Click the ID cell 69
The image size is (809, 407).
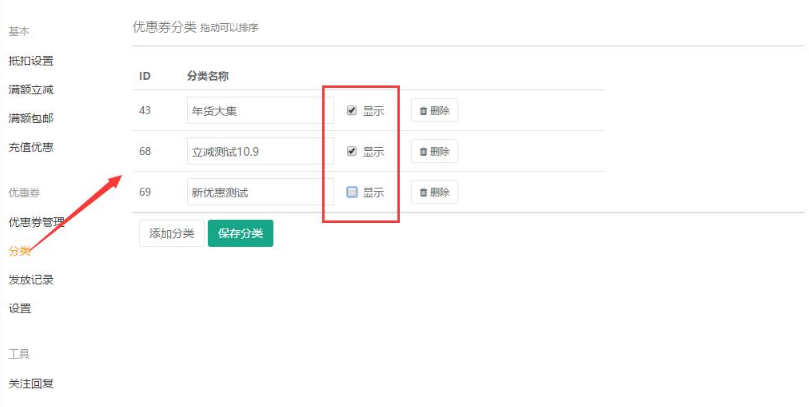tap(145, 192)
